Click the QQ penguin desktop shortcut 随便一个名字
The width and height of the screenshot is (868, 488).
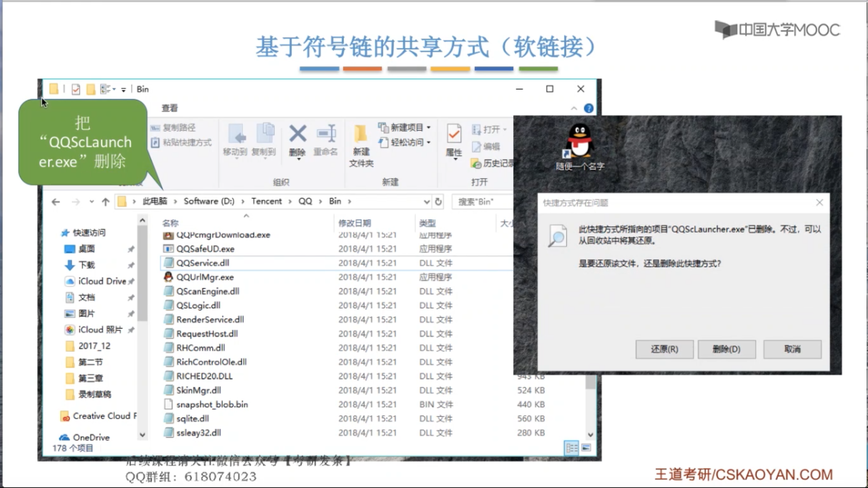[x=580, y=147]
